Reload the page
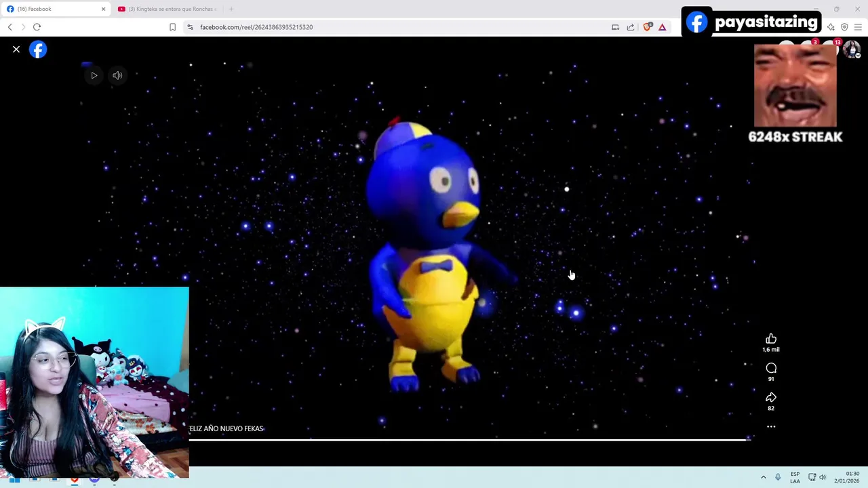The image size is (868, 488). 37,27
